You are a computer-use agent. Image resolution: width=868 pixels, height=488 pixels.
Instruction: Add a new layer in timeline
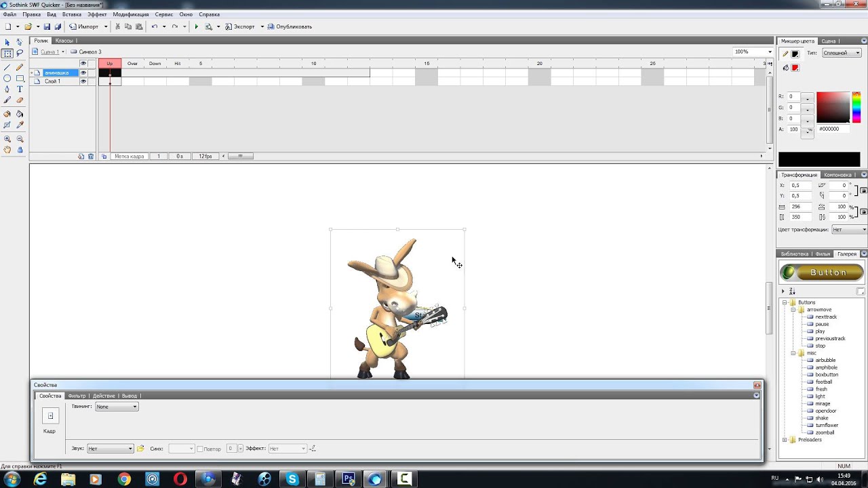point(81,156)
